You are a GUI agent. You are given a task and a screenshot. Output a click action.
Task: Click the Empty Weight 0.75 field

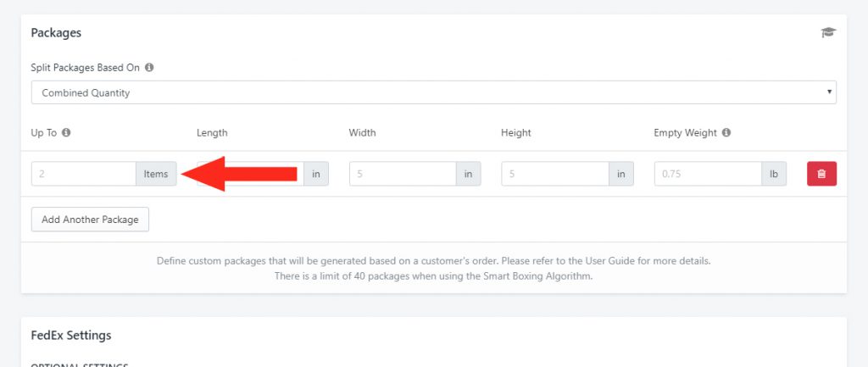(708, 174)
